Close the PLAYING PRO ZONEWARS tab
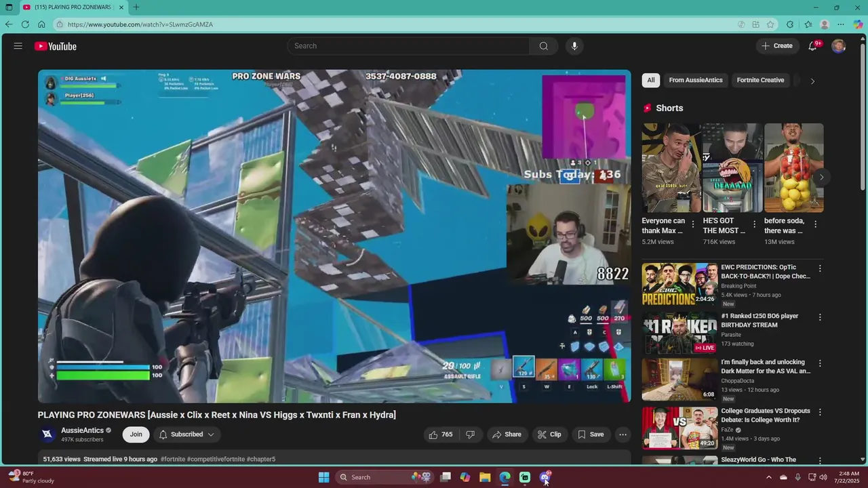868x488 pixels. (121, 7)
